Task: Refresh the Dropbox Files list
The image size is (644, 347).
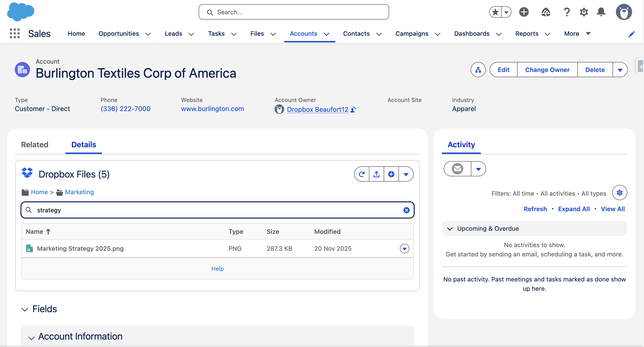Action: pos(362,174)
